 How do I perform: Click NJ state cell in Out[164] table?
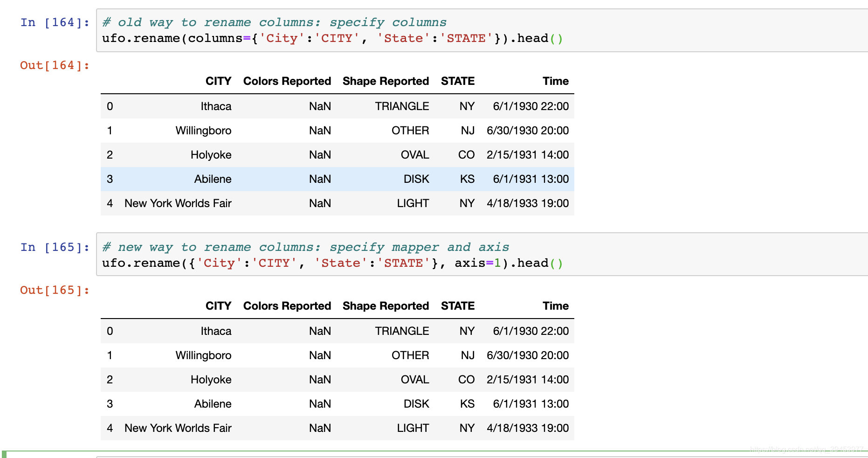coord(468,131)
